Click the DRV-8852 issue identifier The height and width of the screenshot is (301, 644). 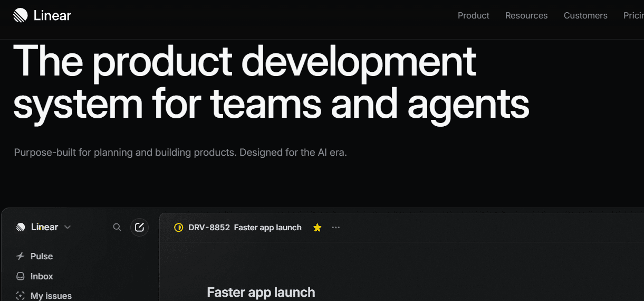coord(209,228)
